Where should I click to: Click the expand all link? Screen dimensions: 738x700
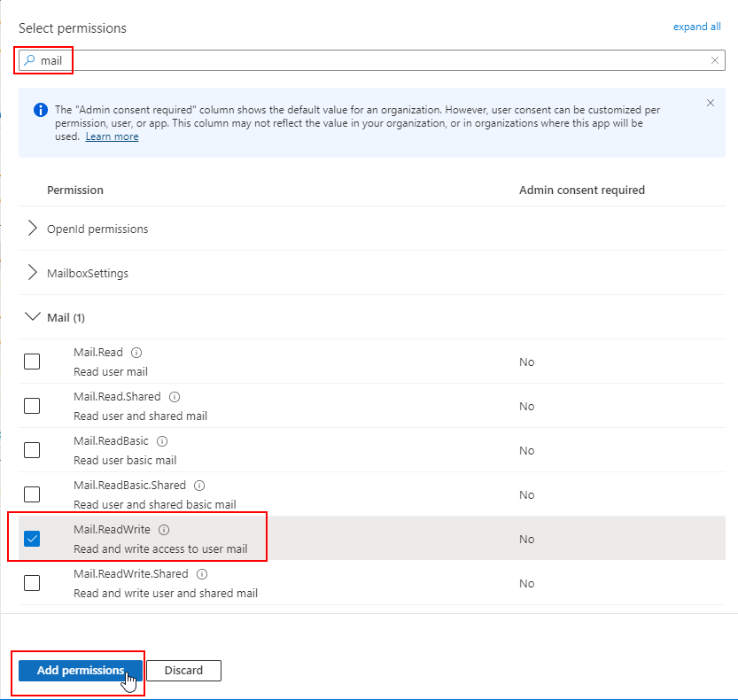696,27
